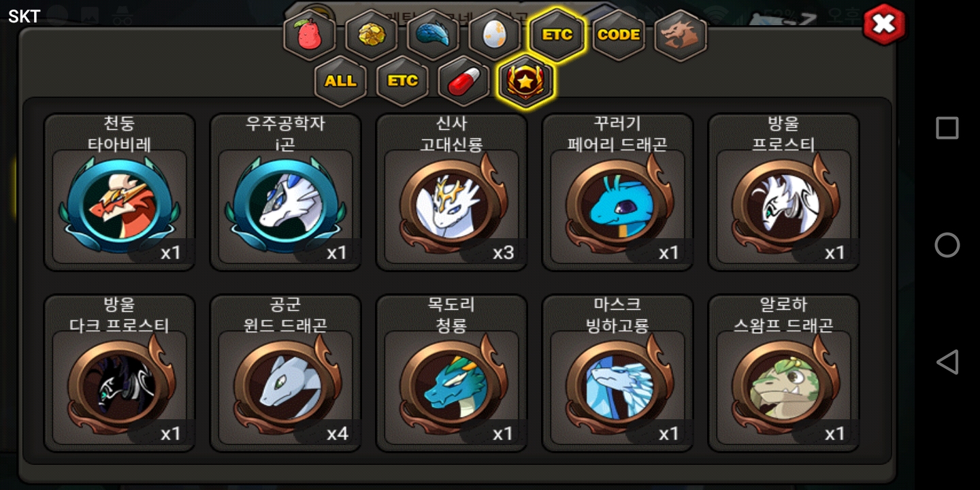Select the 공군 윈드 드래곤 badge

click(286, 373)
